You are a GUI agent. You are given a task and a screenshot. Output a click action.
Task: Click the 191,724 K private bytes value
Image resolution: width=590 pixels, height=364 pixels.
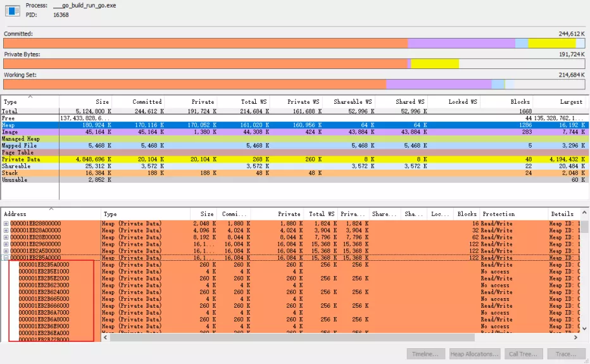572,54
